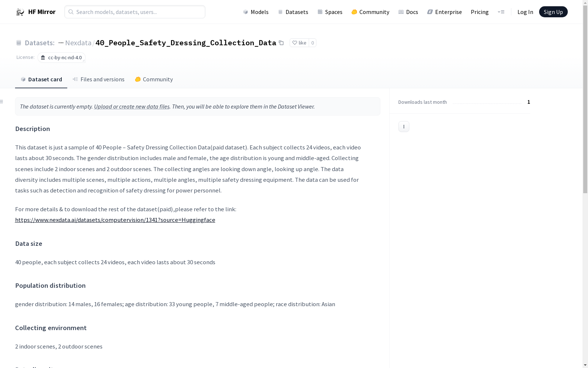Open the Pricing page
The width and height of the screenshot is (588, 368).
[480, 12]
